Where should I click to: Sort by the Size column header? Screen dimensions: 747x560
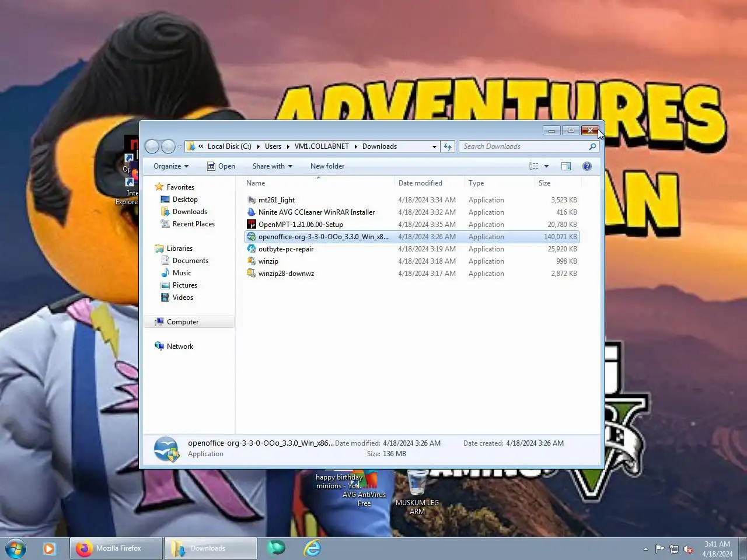558,183
